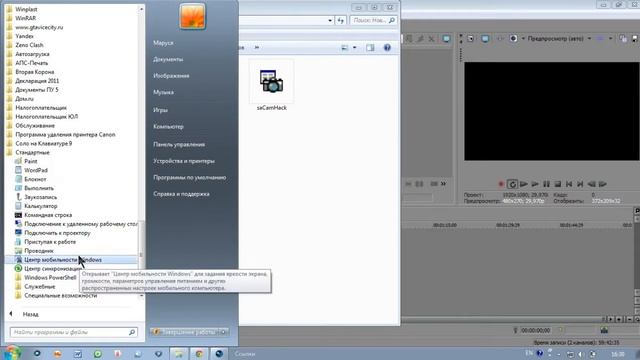Open Подключить к проектору
Screen dimensions: 640x360
click(57, 233)
